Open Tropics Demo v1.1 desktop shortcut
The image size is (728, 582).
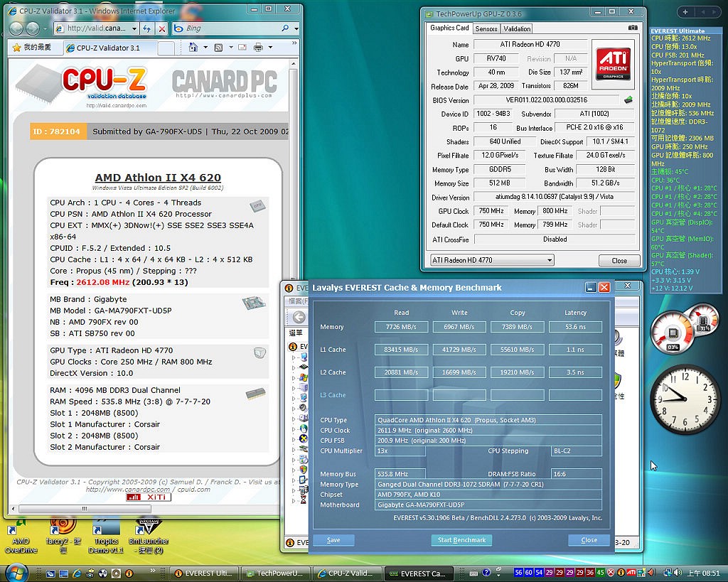pyautogui.click(x=106, y=536)
